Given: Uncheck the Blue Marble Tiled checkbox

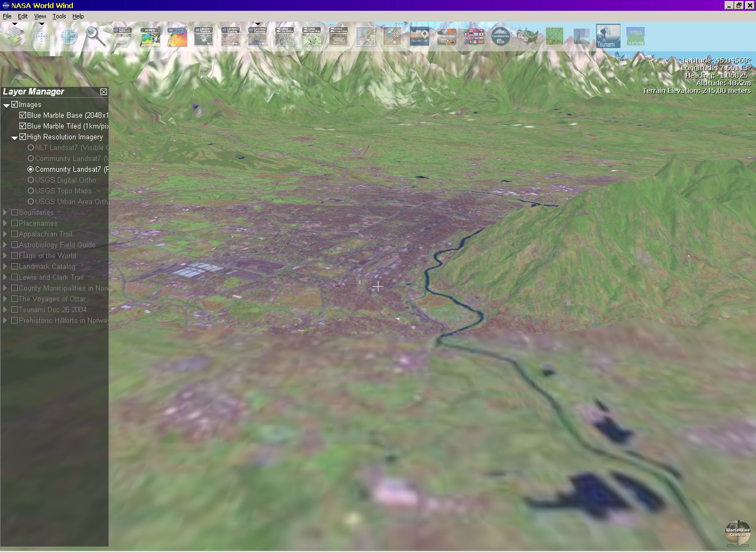Looking at the screenshot, I should tap(23, 126).
